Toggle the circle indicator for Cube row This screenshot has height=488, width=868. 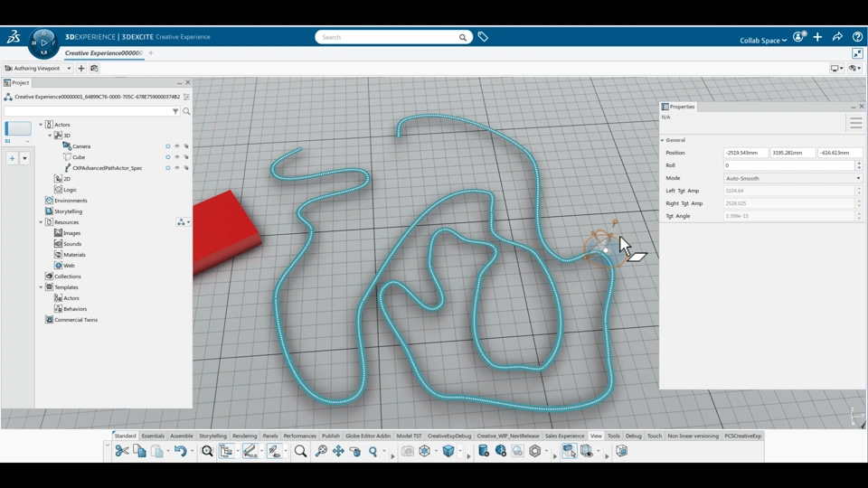point(168,156)
